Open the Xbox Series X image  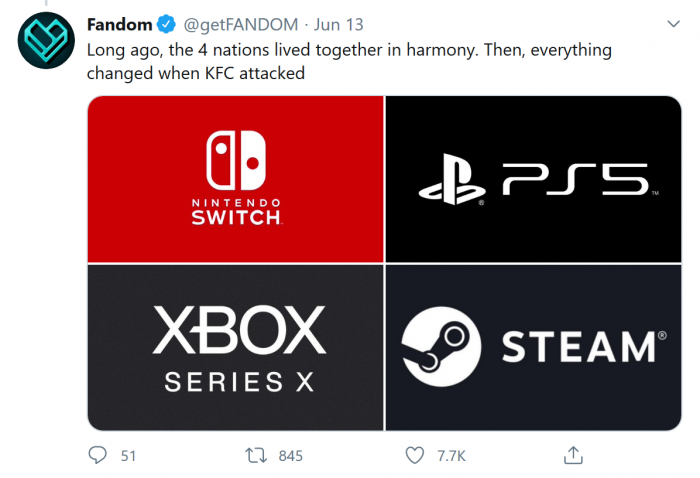[x=236, y=347]
